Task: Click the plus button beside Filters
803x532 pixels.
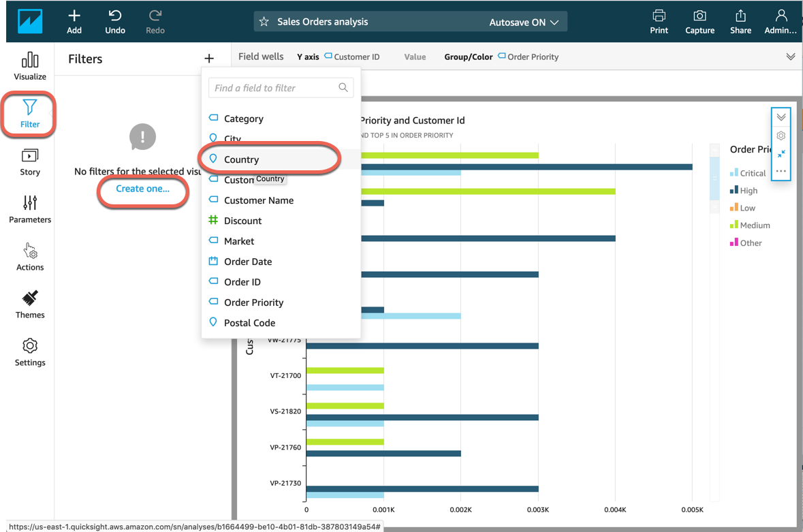Action: (209, 59)
